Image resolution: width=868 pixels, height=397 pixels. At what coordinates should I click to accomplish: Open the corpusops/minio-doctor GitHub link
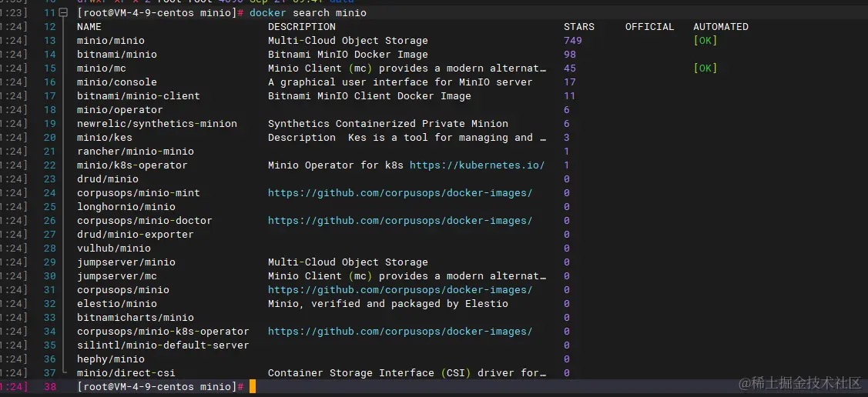pyautogui.click(x=400, y=220)
